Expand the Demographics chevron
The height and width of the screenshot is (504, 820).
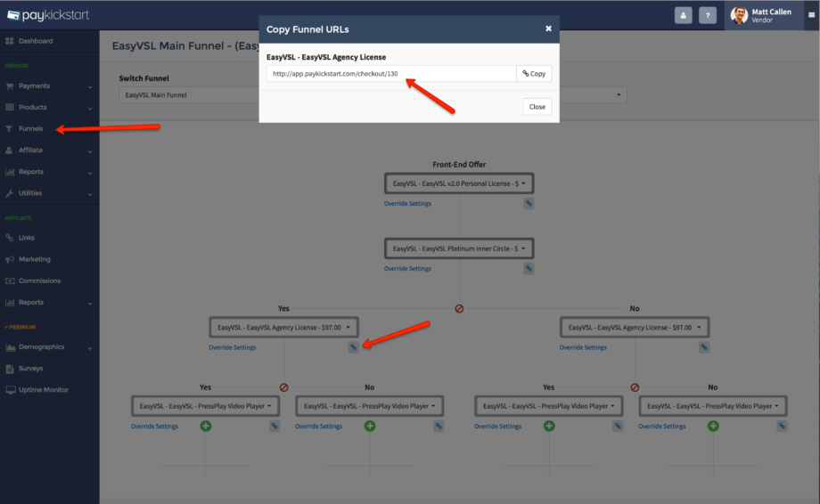[x=90, y=348]
